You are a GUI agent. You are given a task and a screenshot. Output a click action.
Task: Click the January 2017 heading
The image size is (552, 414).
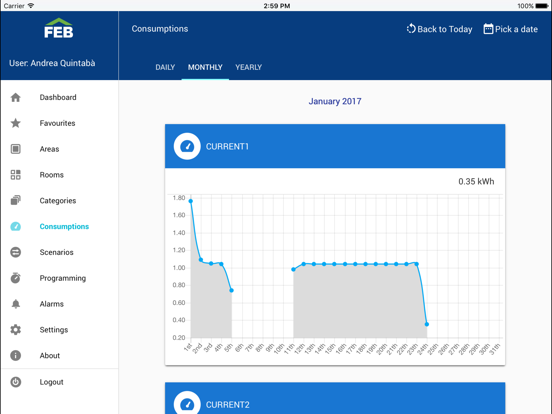click(335, 101)
